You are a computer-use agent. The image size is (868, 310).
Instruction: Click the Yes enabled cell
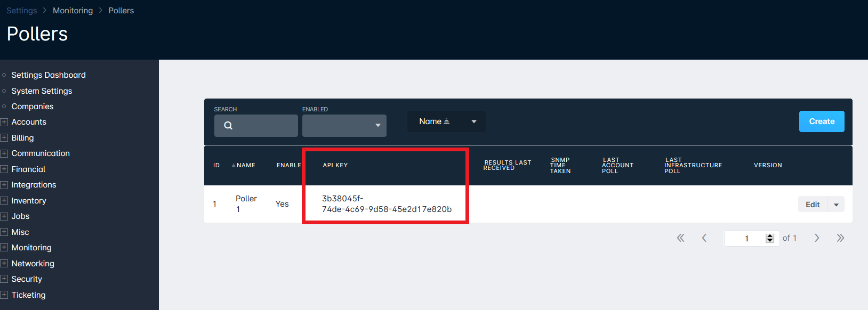(282, 204)
